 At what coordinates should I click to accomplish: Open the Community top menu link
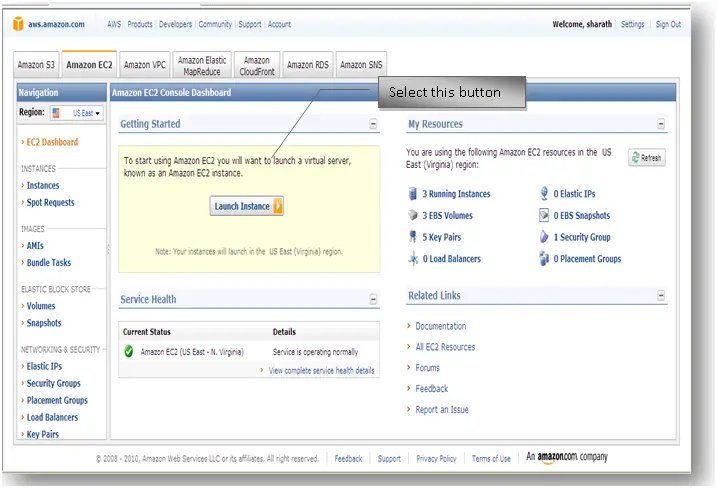click(215, 24)
